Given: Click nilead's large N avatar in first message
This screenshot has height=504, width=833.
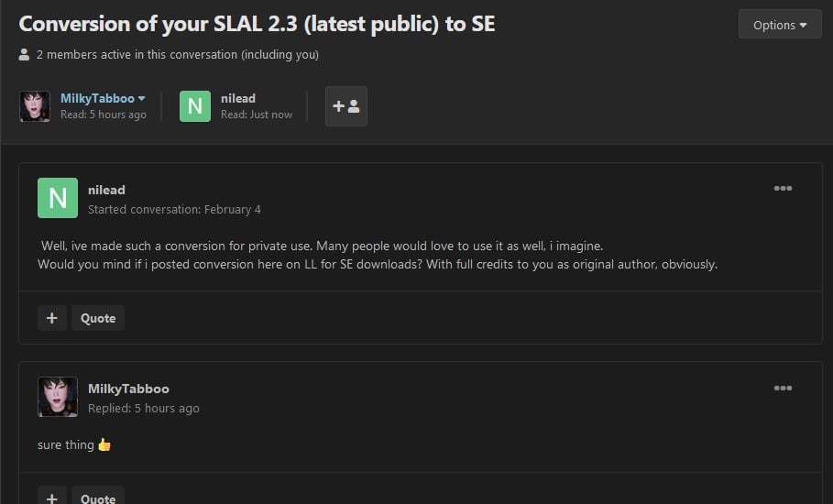Looking at the screenshot, I should [58, 198].
